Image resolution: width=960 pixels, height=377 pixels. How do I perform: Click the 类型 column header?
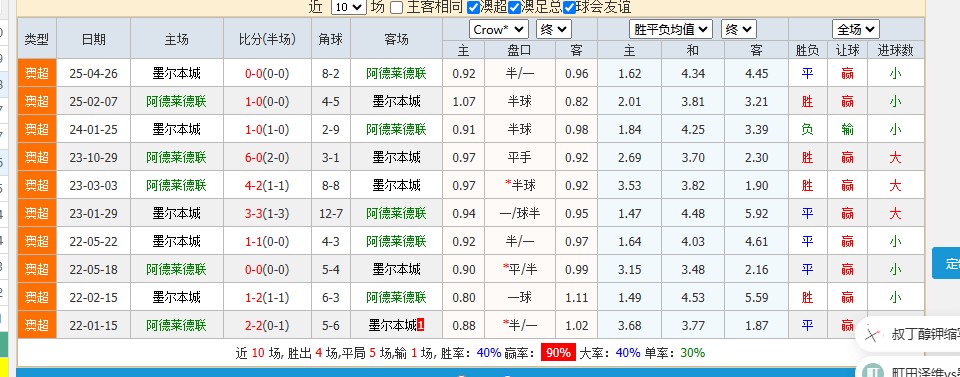click(x=37, y=39)
